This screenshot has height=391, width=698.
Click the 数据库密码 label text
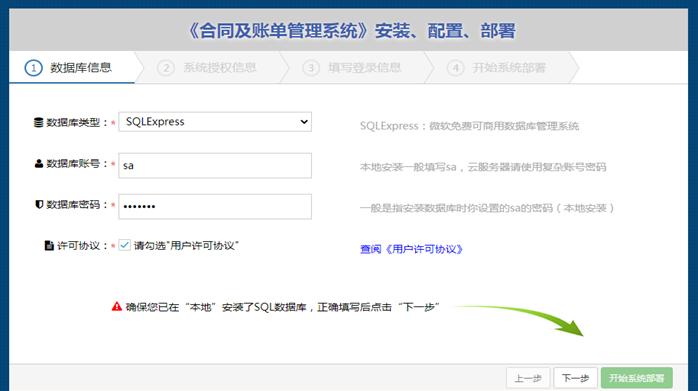point(77,204)
